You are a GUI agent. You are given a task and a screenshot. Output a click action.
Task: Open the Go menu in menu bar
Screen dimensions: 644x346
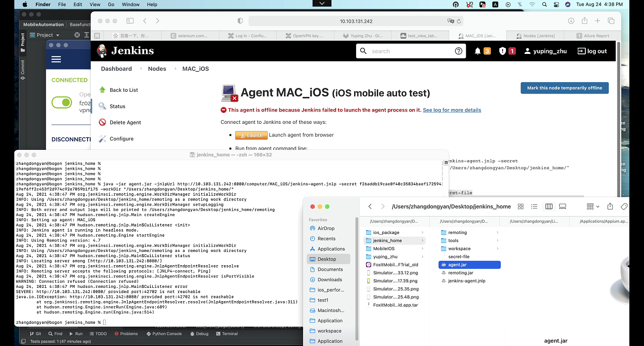[111, 4]
